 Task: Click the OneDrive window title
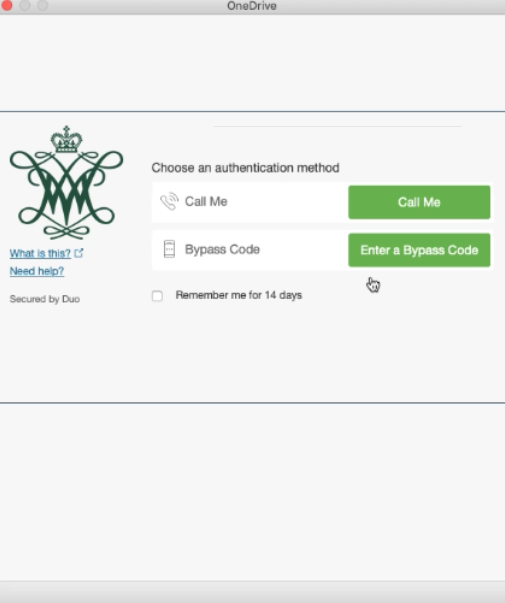[x=252, y=6]
